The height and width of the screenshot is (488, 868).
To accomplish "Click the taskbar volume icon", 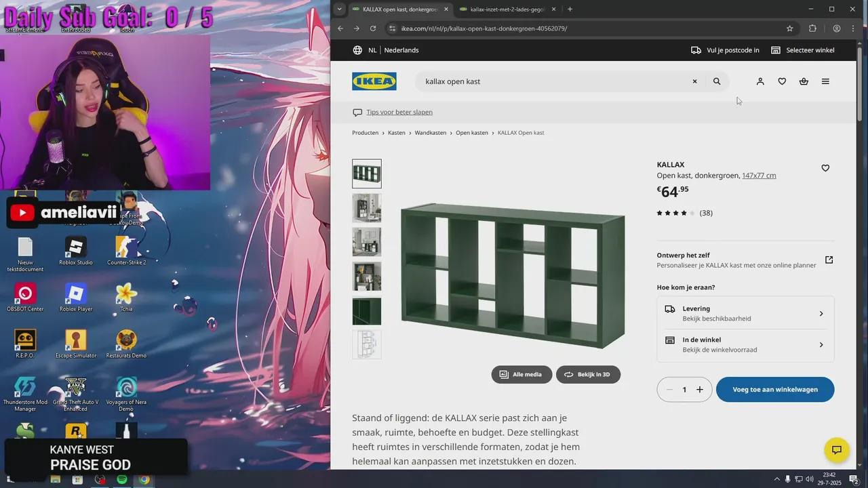I will pos(810,480).
